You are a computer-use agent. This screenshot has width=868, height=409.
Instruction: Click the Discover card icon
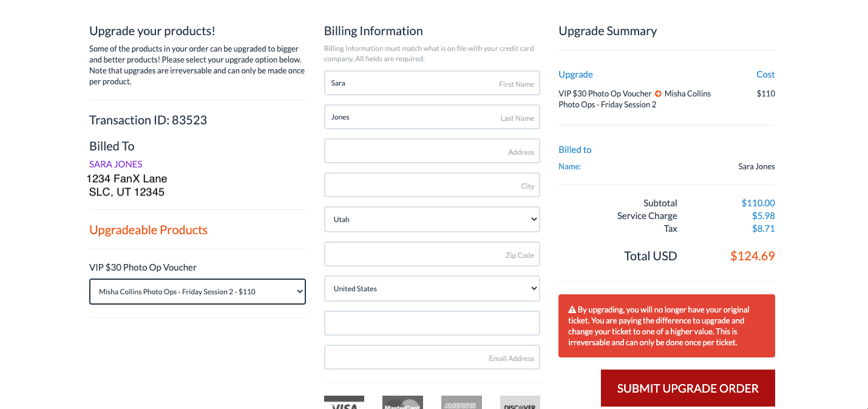click(520, 402)
